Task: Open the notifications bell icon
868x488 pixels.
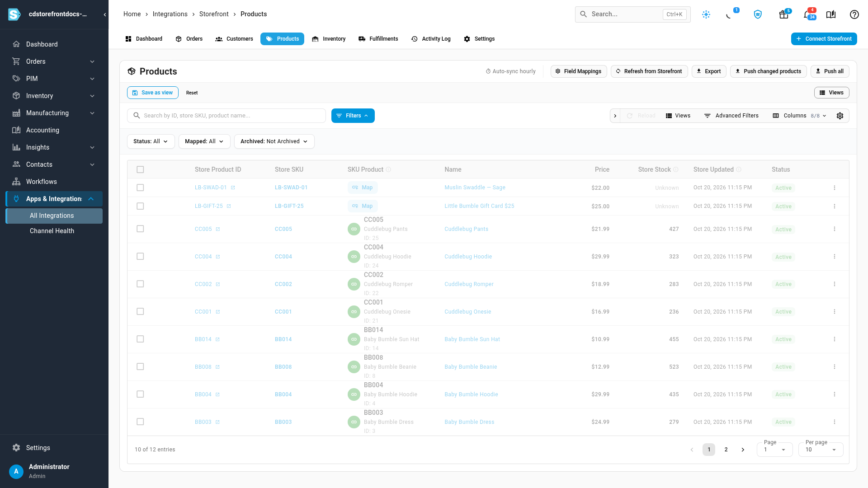Action: pos(808,14)
